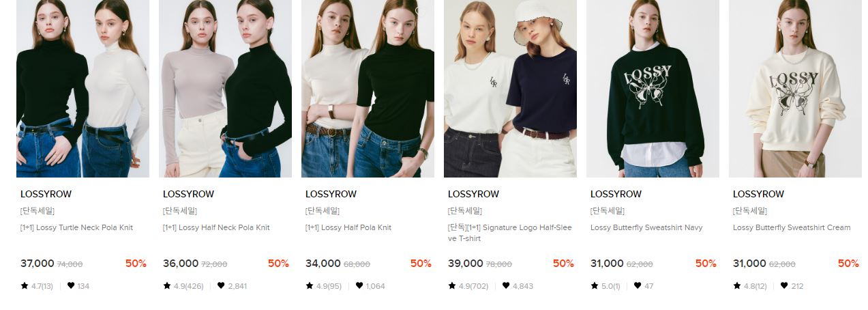Viewport: 868px width, 310px height.
Task: Click heart icon for Butterfly Sweatshirt Cream
Action: click(784, 286)
